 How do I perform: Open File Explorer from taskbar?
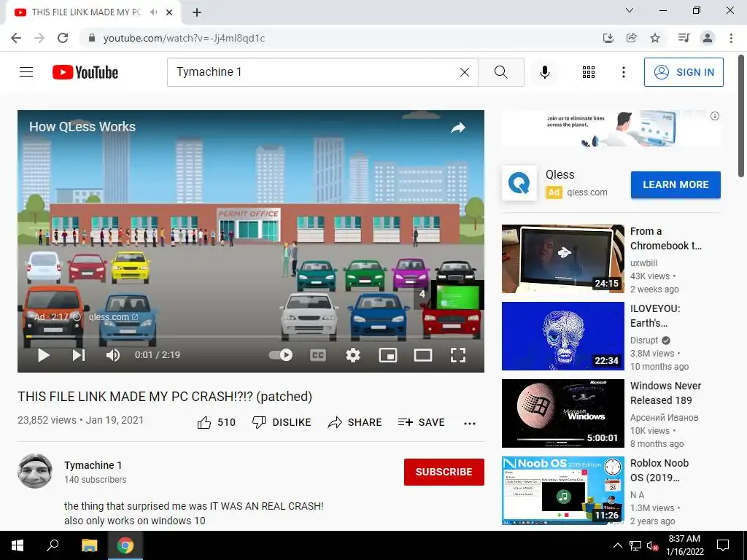click(89, 545)
